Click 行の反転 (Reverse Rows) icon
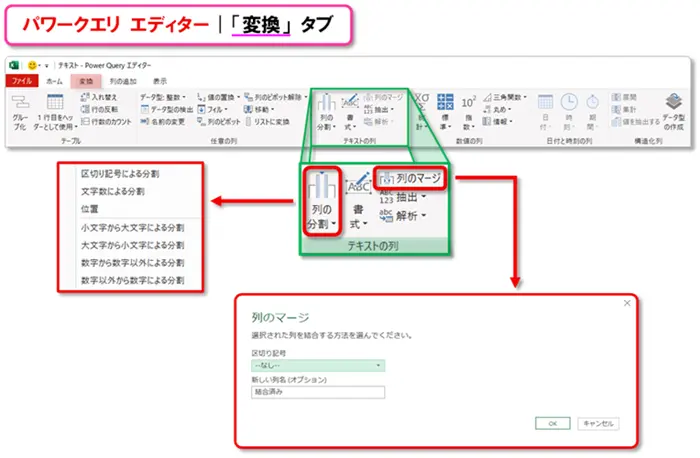The height and width of the screenshot is (458, 700). click(x=85, y=109)
